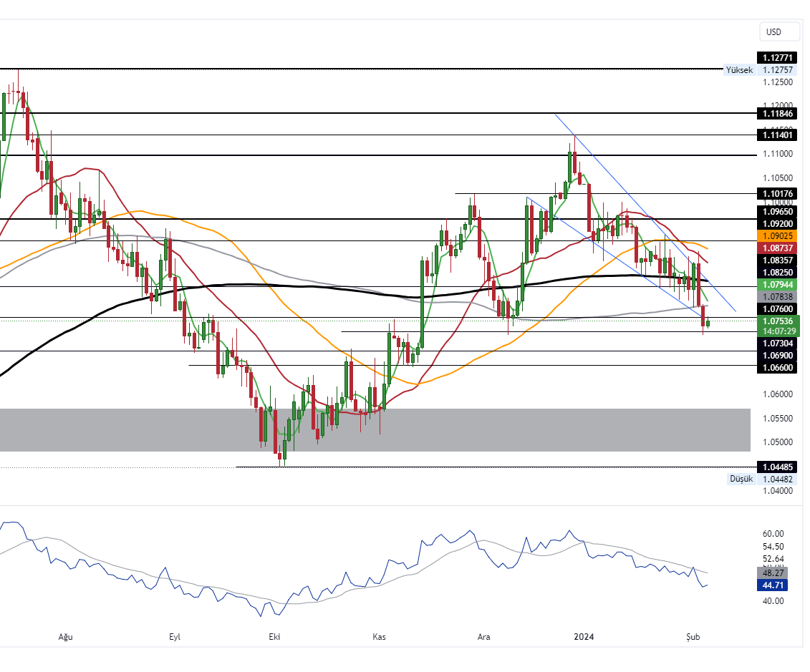The width and height of the screenshot is (810, 672).
Task: Click the gray RSI average label 48.27
Action: (773, 573)
